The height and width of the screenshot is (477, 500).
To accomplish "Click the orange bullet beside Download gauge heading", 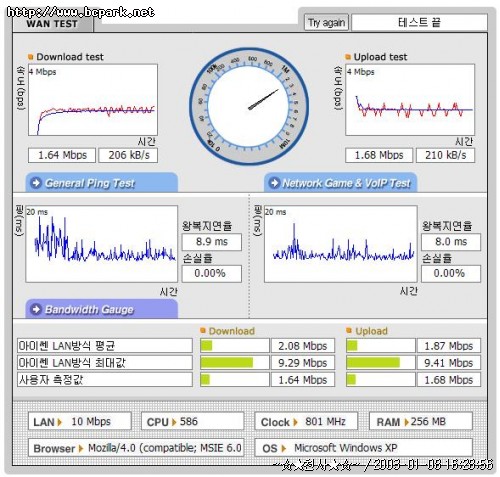I will pyautogui.click(x=203, y=330).
